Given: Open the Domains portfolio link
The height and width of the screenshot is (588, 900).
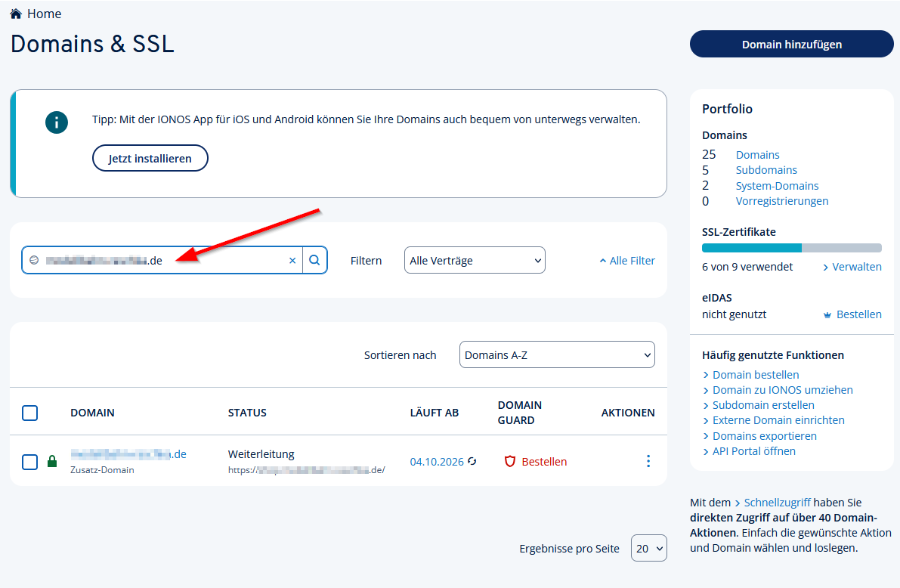Looking at the screenshot, I should (758, 155).
